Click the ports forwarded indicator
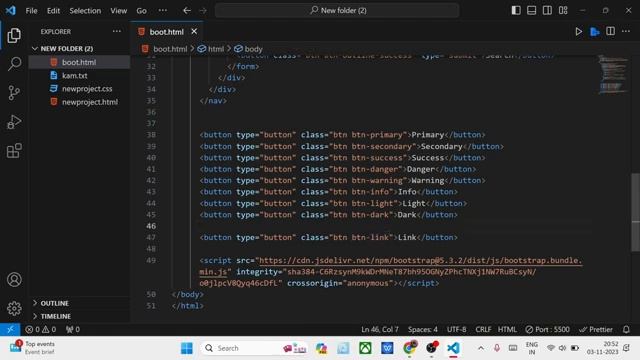This screenshot has height=360, width=640. tap(73, 329)
